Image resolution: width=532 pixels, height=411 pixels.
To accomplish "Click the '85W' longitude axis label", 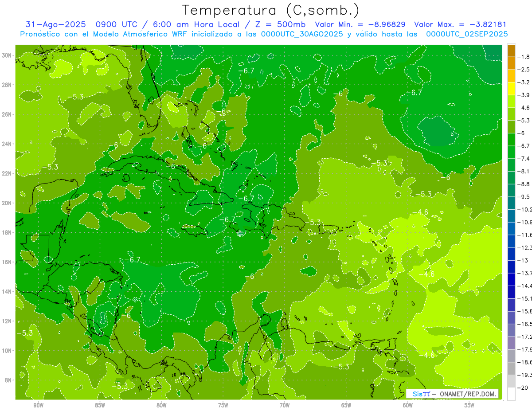I will click(100, 405).
